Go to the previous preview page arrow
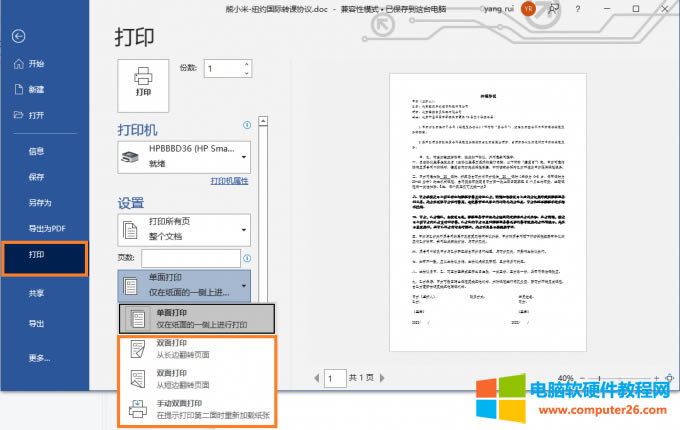 (x=316, y=379)
